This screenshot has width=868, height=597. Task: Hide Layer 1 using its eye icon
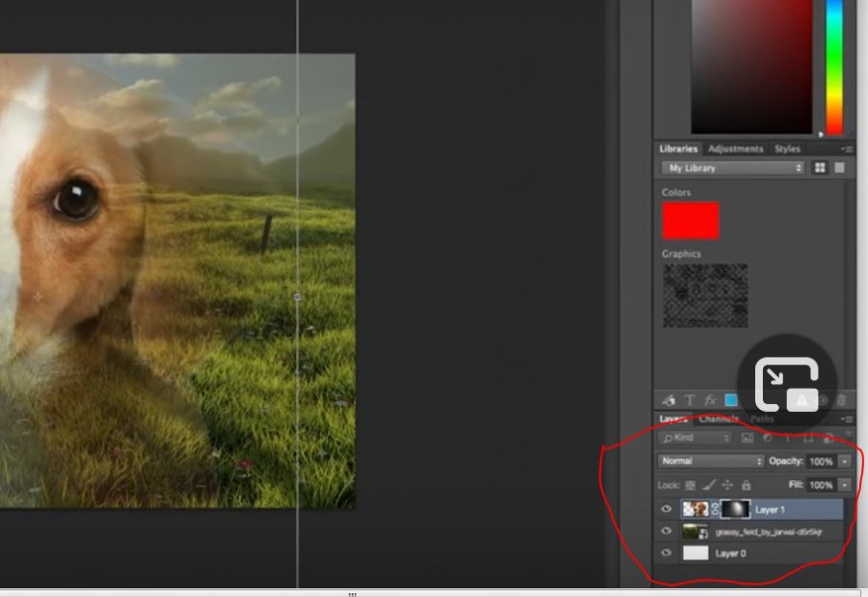[665, 509]
